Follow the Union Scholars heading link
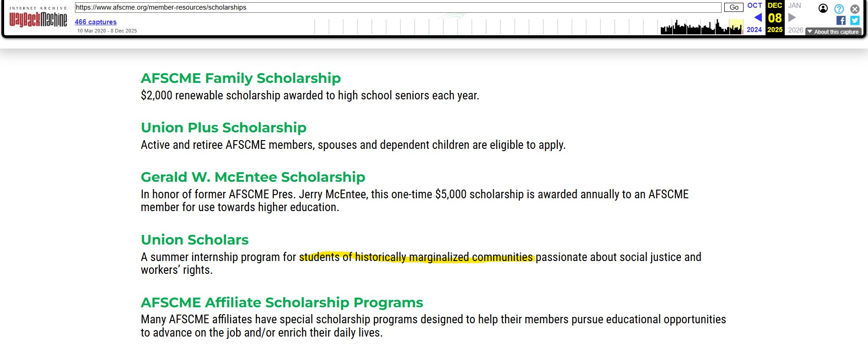Screen dimensions: 868x359 [x=195, y=240]
